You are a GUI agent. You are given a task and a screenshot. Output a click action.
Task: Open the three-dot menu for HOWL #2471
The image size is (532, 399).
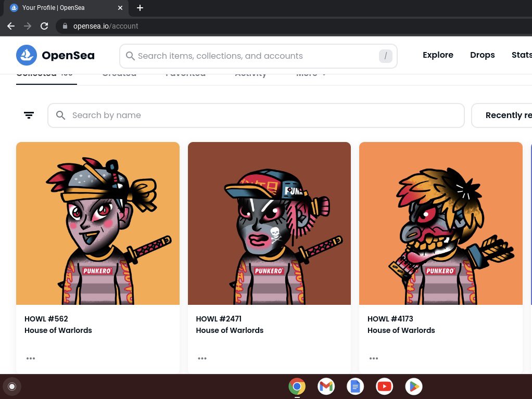[202, 358]
